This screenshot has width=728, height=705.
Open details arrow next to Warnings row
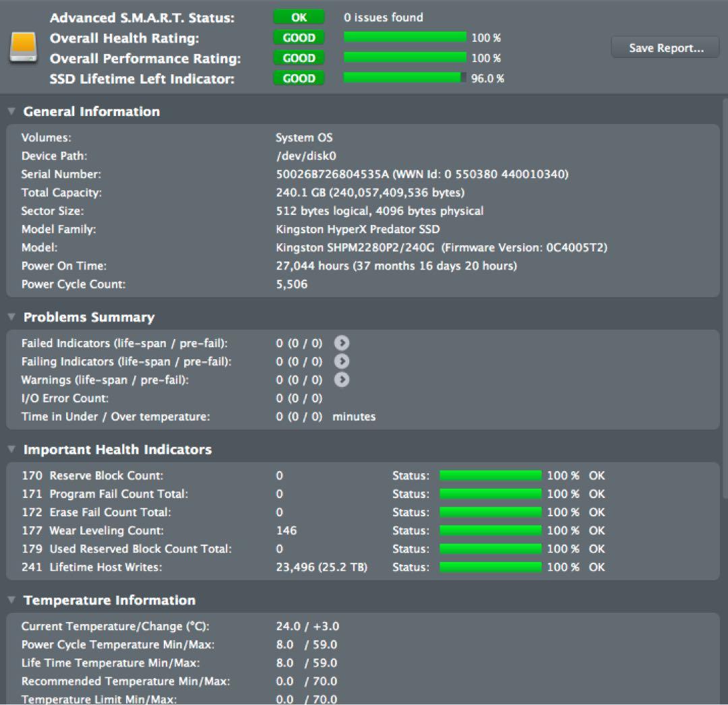pos(342,379)
